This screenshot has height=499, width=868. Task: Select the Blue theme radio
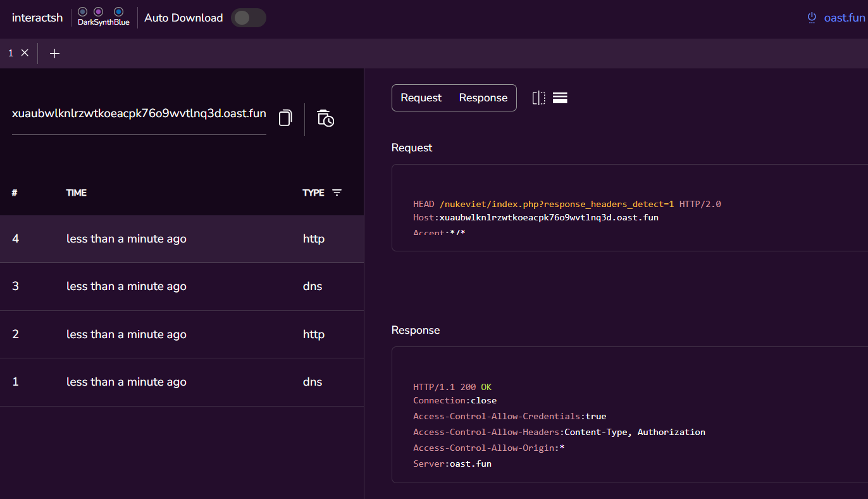point(119,12)
